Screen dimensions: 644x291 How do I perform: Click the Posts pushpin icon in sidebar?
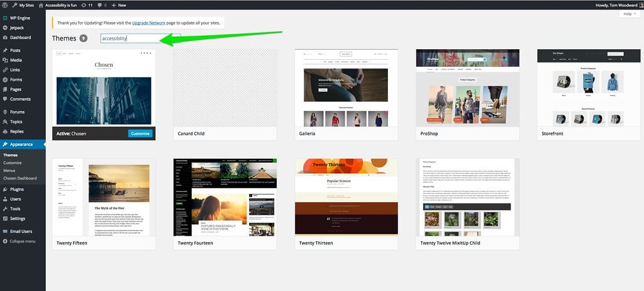(4, 50)
